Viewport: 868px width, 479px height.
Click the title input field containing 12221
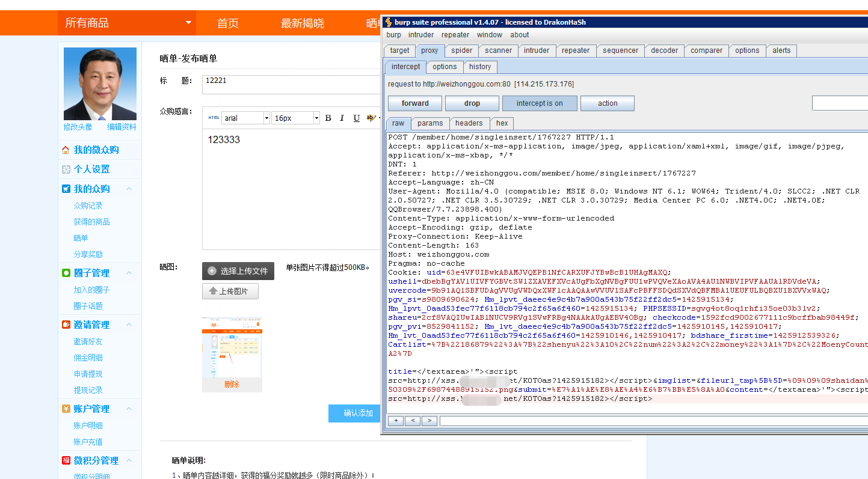click(x=292, y=85)
